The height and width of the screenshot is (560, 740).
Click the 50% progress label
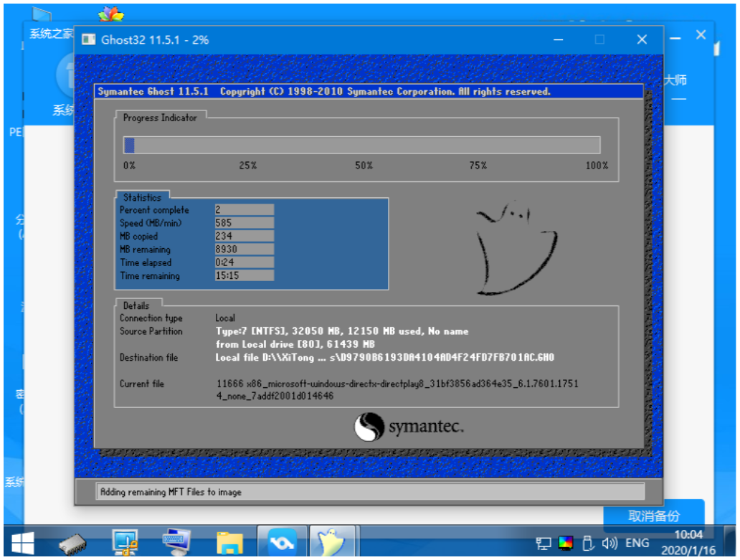pyautogui.click(x=364, y=166)
